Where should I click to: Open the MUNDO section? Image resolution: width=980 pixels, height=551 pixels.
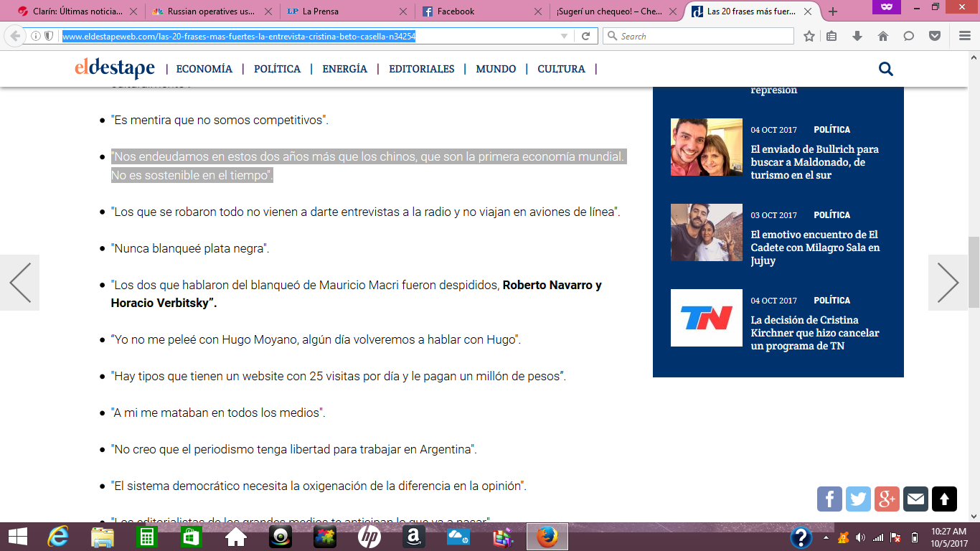point(496,69)
